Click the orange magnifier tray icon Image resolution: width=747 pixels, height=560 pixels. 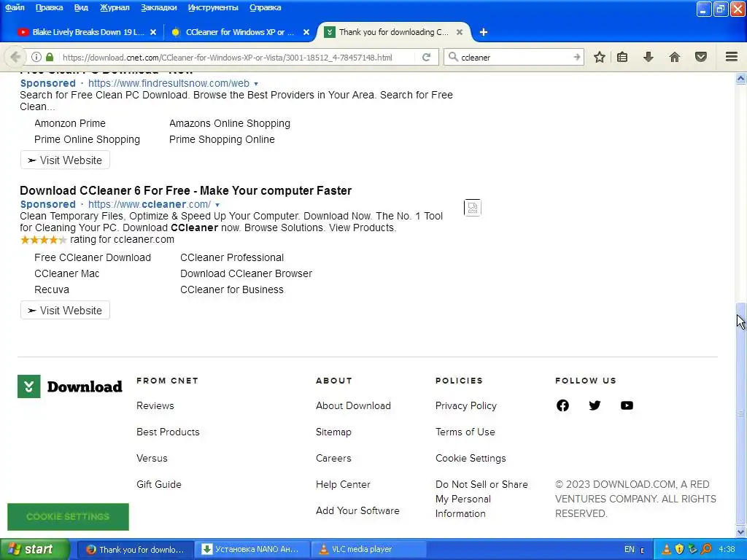coord(706,549)
